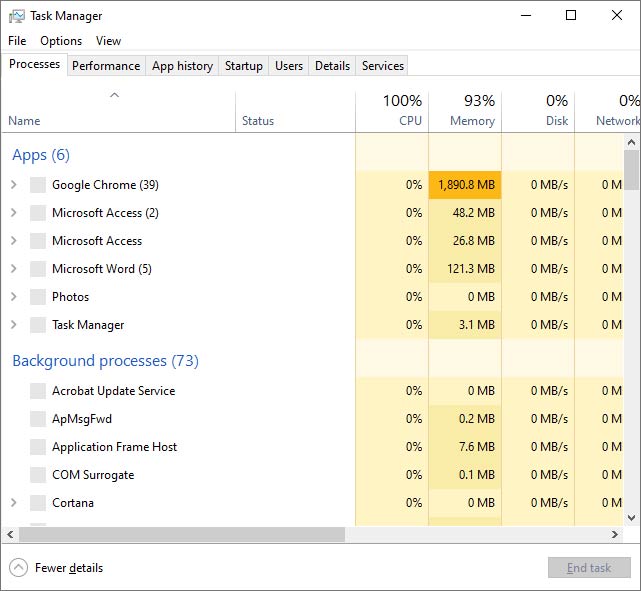Click the Background processes (73) heading
The image size is (641, 591).
tap(105, 361)
